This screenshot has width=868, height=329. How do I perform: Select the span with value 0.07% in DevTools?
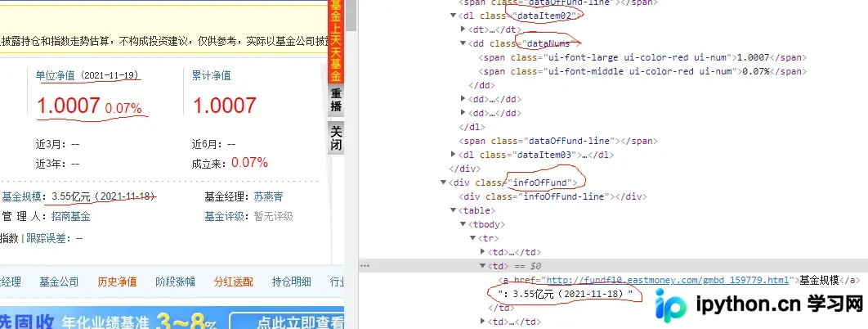pos(641,71)
